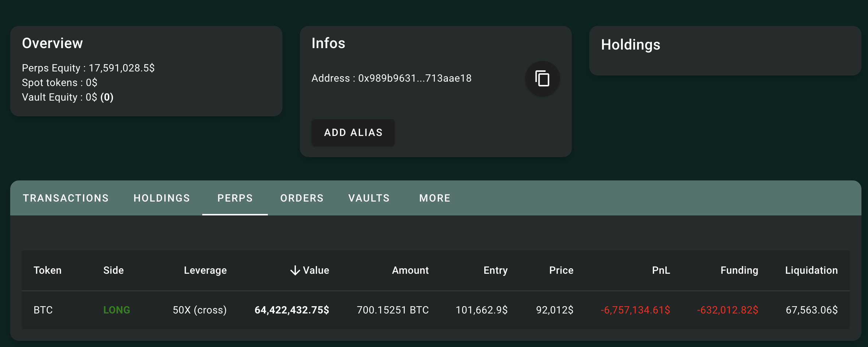This screenshot has width=868, height=347.
Task: Select the PERPS tab
Action: [235, 198]
